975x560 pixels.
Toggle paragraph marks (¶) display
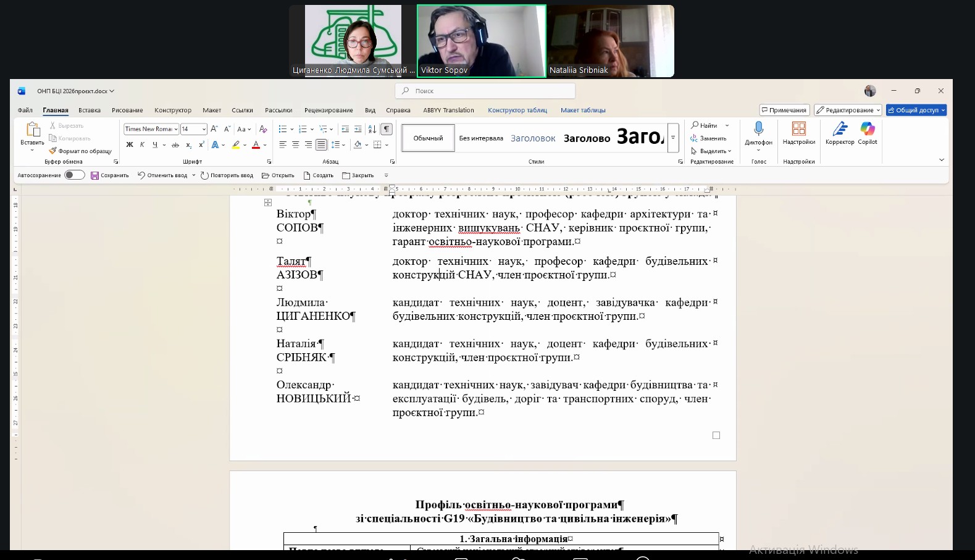click(386, 129)
